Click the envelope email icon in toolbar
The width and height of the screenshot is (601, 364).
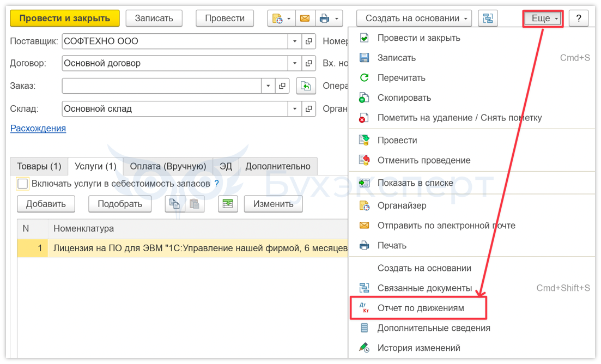pos(305,19)
